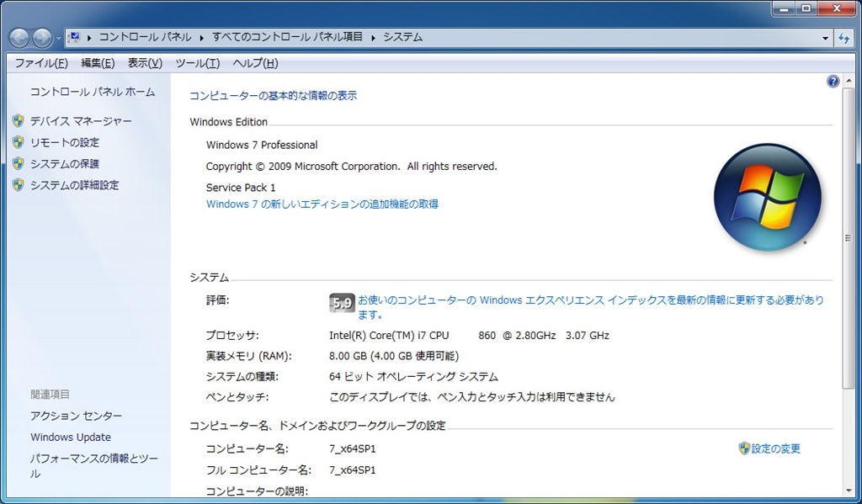Click the Forward navigation arrow button
Image resolution: width=862 pixels, height=504 pixels.
42,38
